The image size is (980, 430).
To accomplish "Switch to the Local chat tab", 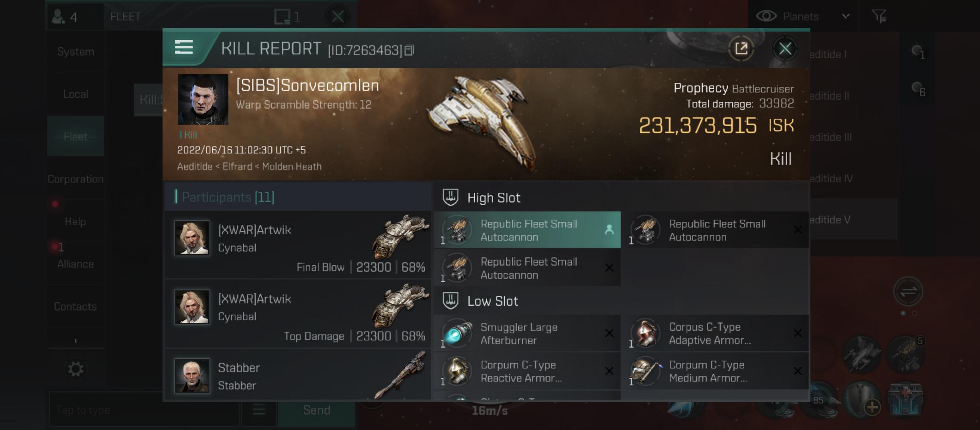I will coord(75,94).
